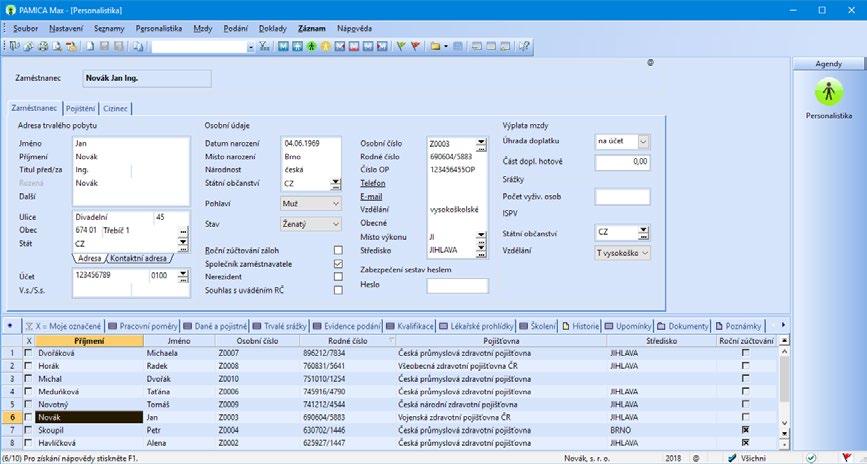Expand the toolbar search box dropdown arrow
This screenshot has width=867, height=464.
coord(250,48)
